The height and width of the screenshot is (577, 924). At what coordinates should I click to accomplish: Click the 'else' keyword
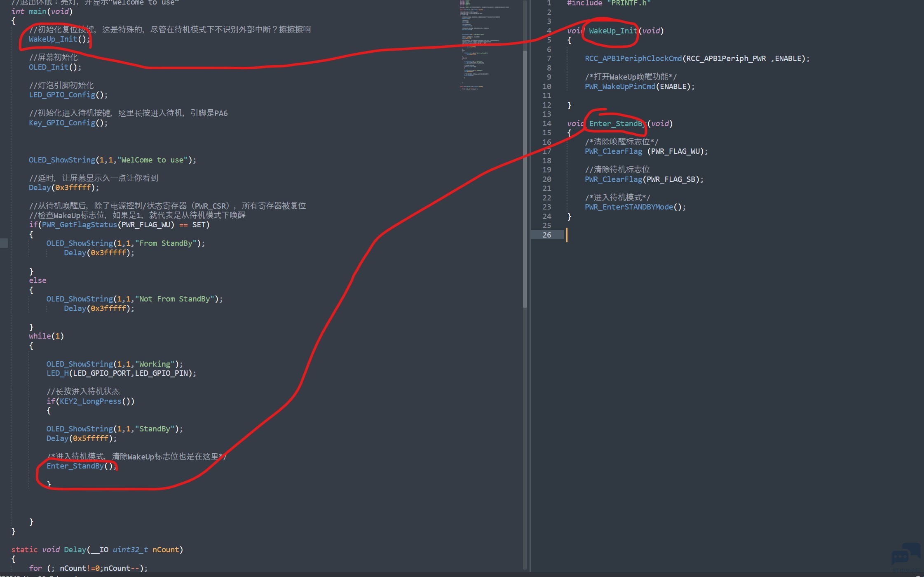pos(38,280)
